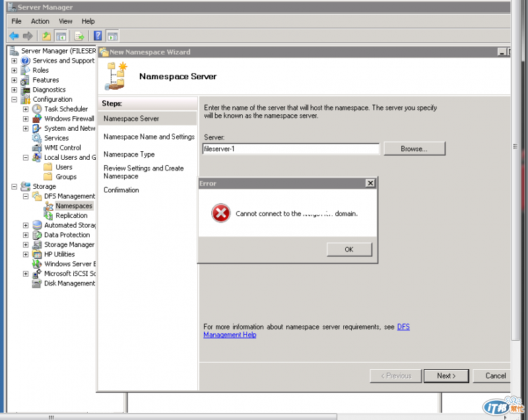Click the Back arrow toolbar icon
The image size is (528, 420).
tap(14, 36)
